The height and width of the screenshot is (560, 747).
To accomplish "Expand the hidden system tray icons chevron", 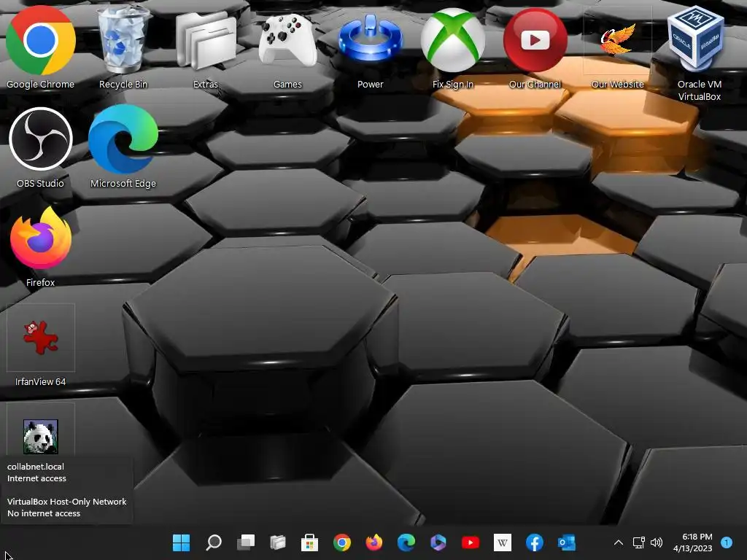I will click(619, 542).
